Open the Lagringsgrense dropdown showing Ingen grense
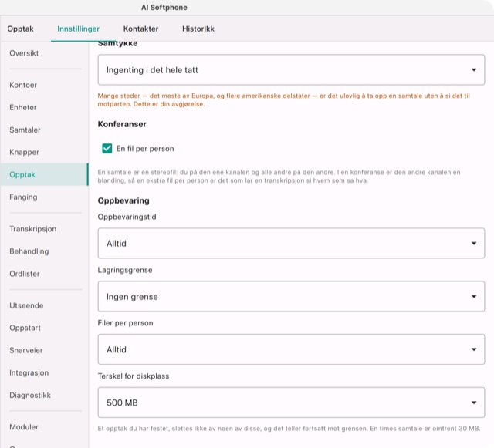Screen dimensions: 494x448 tap(291, 297)
